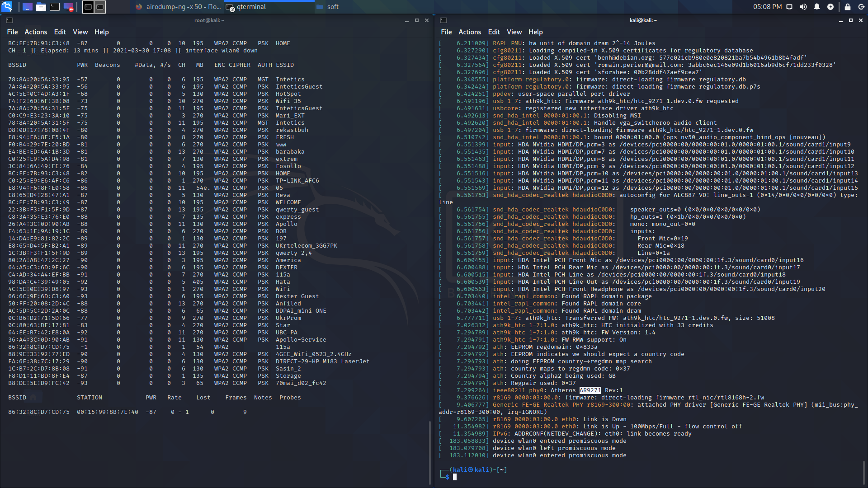The width and height of the screenshot is (868, 488).
Task: Click the lock screen icon
Action: tap(848, 7)
